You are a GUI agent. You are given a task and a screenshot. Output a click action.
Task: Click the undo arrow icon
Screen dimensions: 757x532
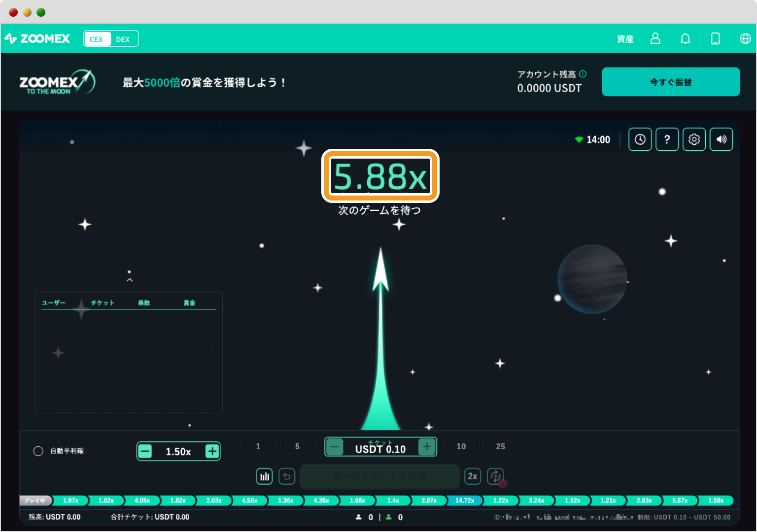tap(287, 476)
